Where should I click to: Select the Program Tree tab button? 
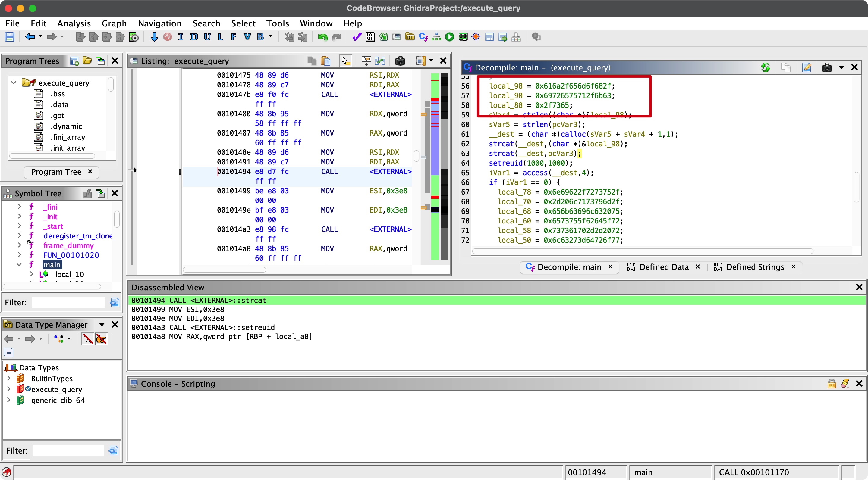tap(56, 172)
